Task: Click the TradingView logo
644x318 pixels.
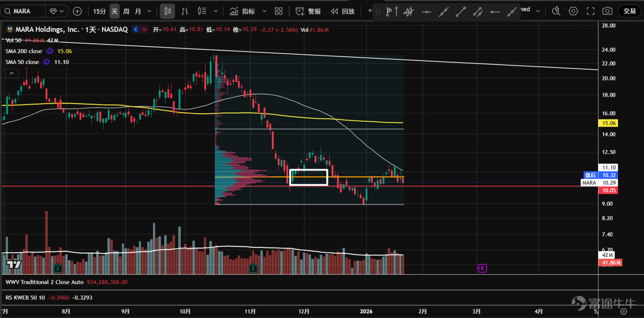Action: coord(14,264)
